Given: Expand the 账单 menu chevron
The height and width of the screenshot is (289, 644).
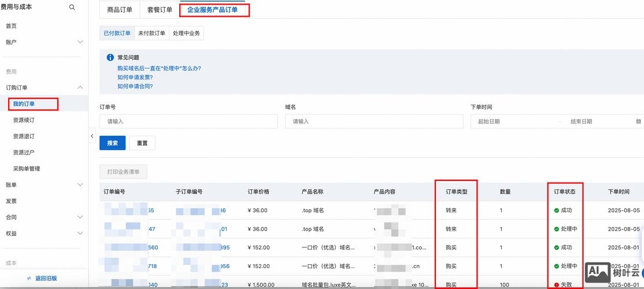Looking at the screenshot, I should click(80, 185).
